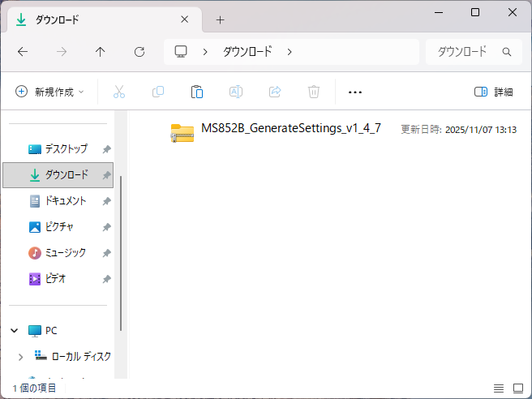Toggle the 詳細 details pane

[x=494, y=92]
